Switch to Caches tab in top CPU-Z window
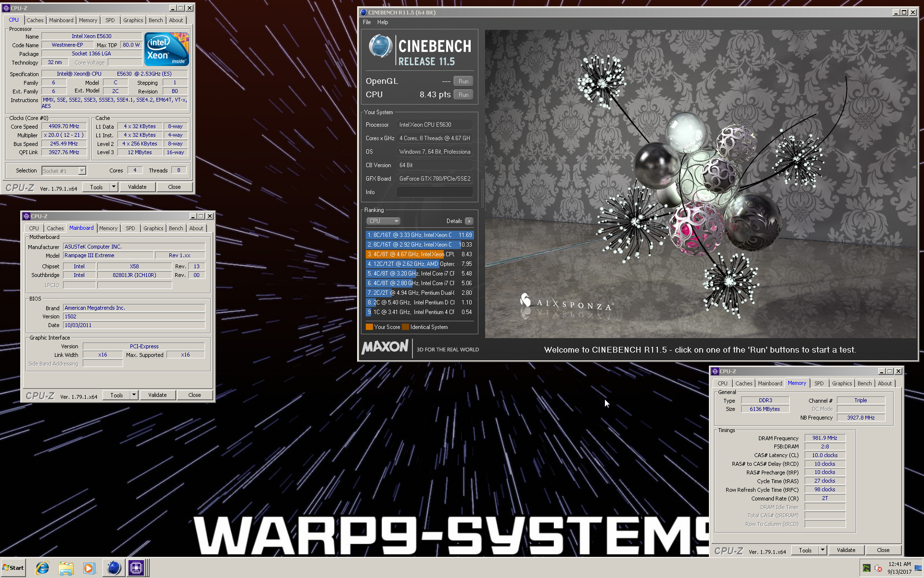 35,20
